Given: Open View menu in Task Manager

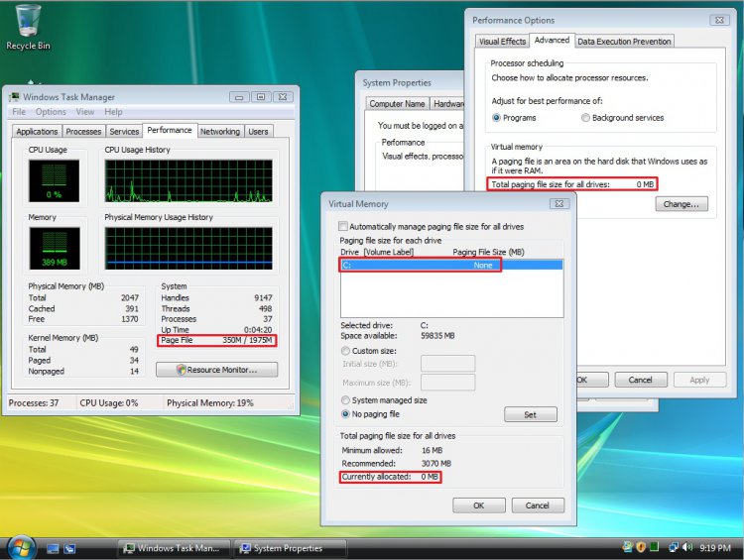Looking at the screenshot, I should tap(85, 112).
